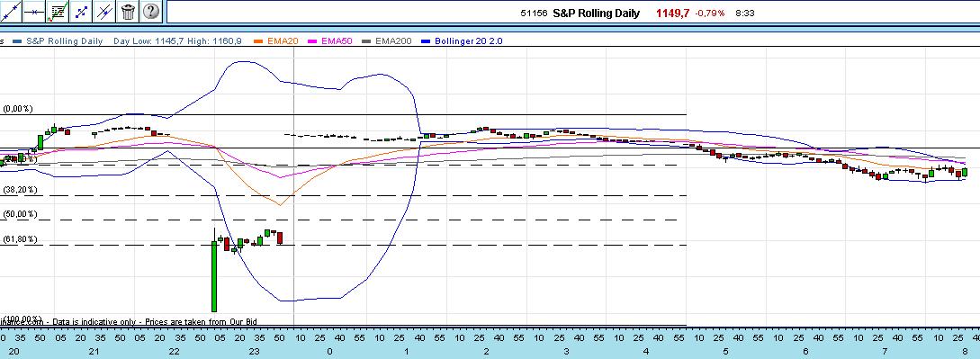Click the 1149,7 price in header
The image size is (980, 359).
click(x=672, y=13)
